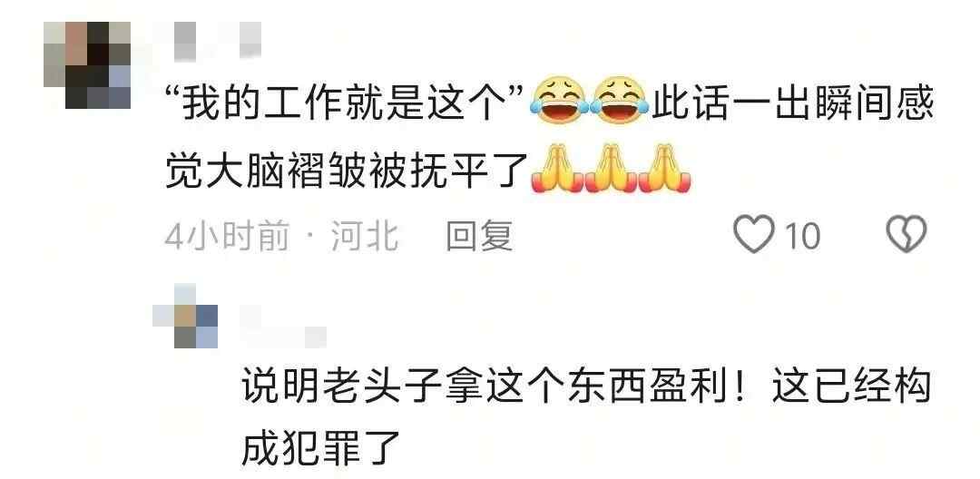Screen dimensions: 980x479
Task: Click the 河北 location label
Action: [x=365, y=238]
